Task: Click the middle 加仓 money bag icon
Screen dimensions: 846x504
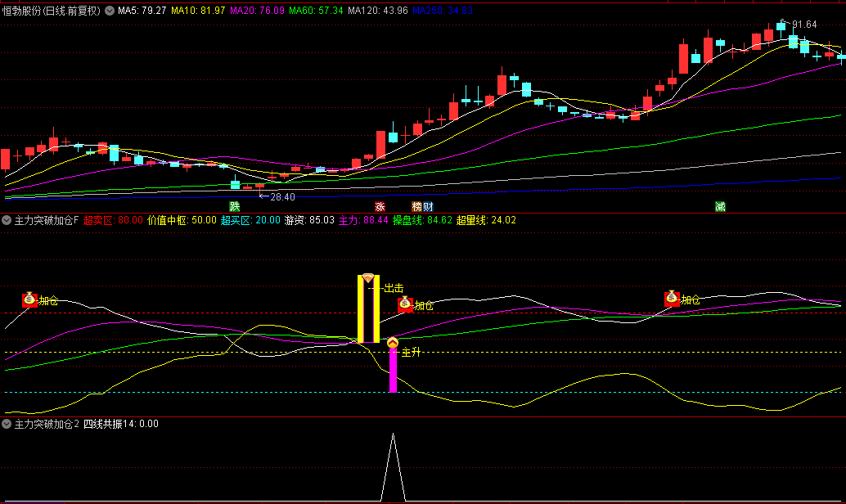Action: [406, 304]
